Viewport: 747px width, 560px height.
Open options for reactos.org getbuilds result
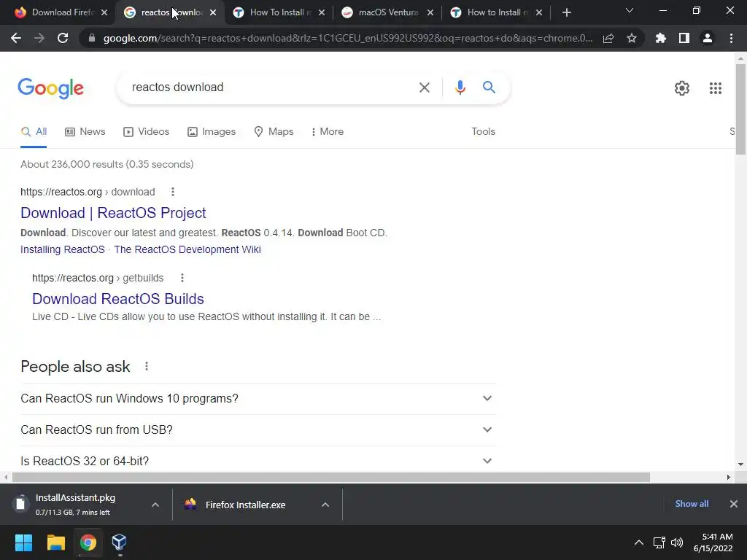click(x=182, y=278)
